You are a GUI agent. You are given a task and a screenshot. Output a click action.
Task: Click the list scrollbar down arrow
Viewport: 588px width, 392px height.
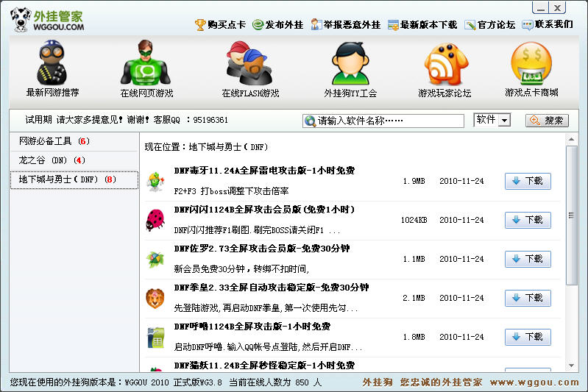coord(571,366)
